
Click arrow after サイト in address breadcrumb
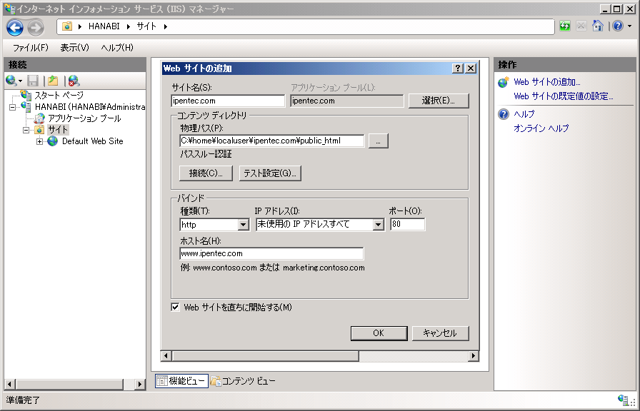(165, 27)
